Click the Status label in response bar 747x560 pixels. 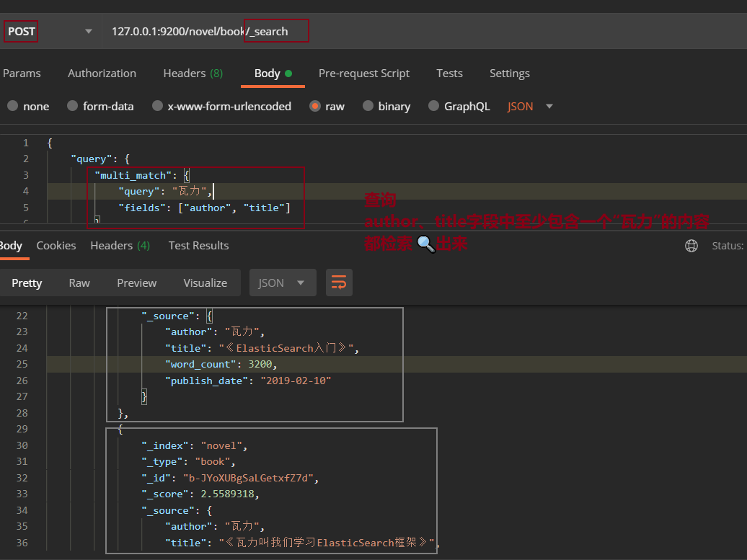pos(728,246)
